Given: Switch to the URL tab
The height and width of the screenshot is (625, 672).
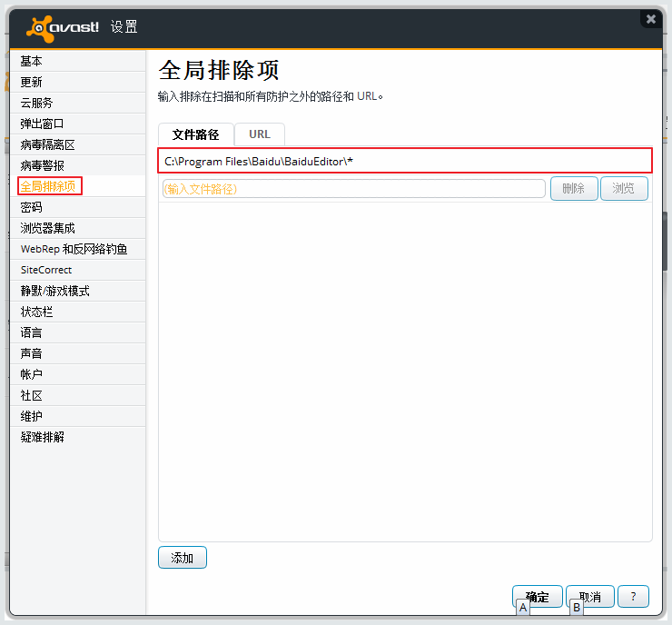Looking at the screenshot, I should (260, 134).
